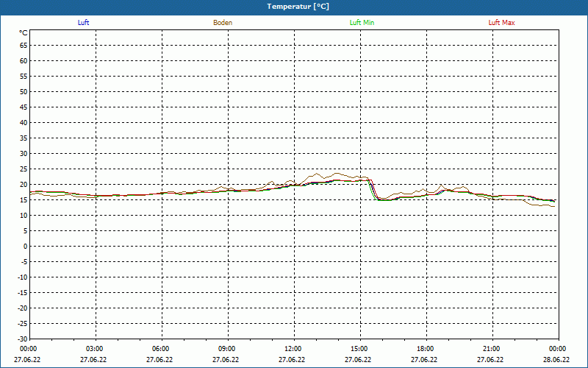
Task: Click the 45 y-axis label
Action: pyautogui.click(x=24, y=107)
